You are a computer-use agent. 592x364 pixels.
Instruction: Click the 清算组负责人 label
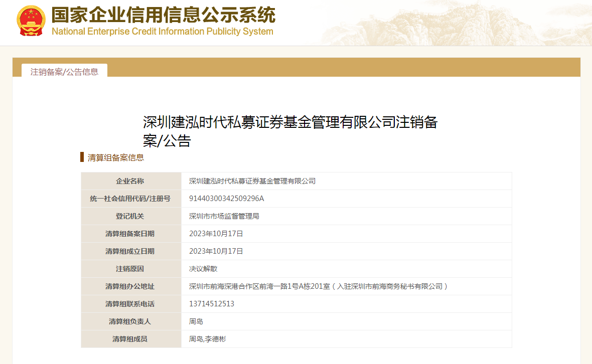click(130, 321)
